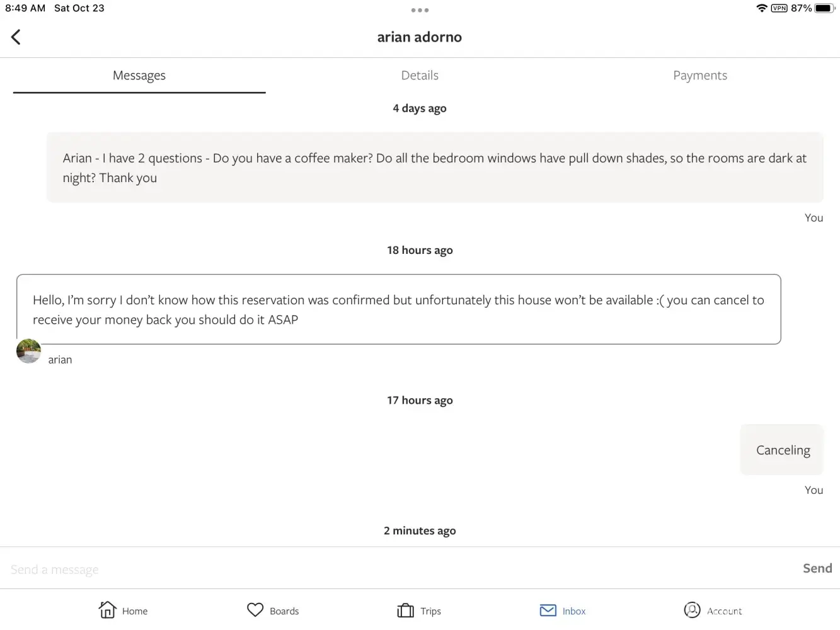Tap the 'arian adorno' conversation title
Image resolution: width=840 pixels, height=630 pixels.
pos(420,37)
